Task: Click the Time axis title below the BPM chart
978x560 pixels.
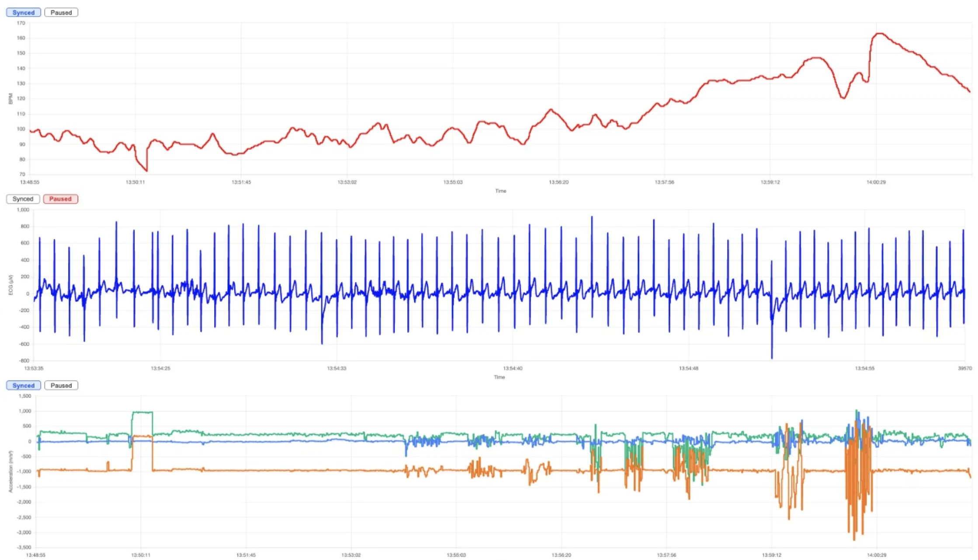Action: coord(500,191)
